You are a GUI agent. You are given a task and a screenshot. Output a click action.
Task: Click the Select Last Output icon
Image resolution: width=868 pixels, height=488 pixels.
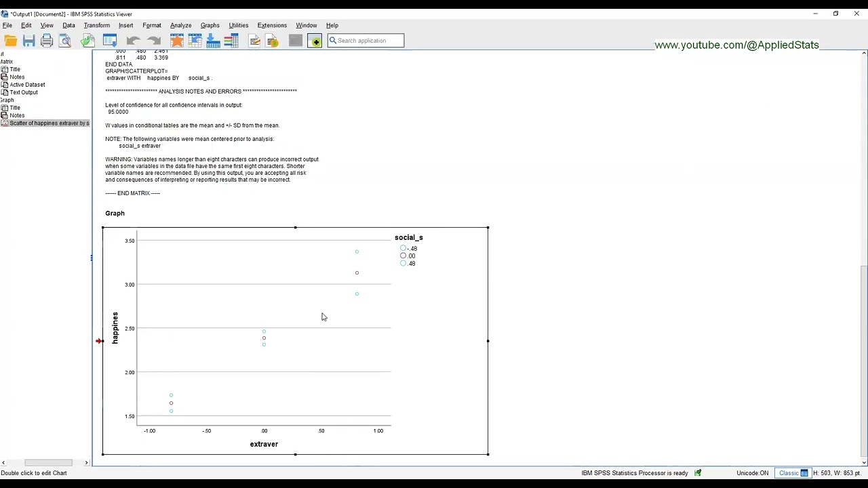[x=255, y=41]
